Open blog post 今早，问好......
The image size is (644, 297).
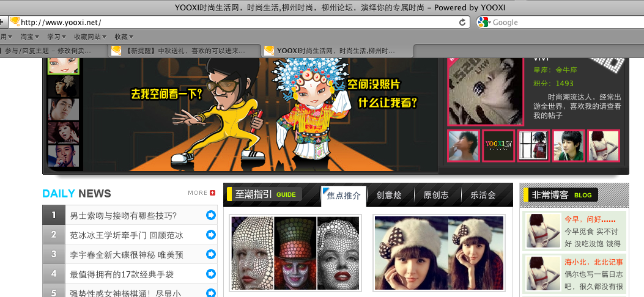point(589,219)
